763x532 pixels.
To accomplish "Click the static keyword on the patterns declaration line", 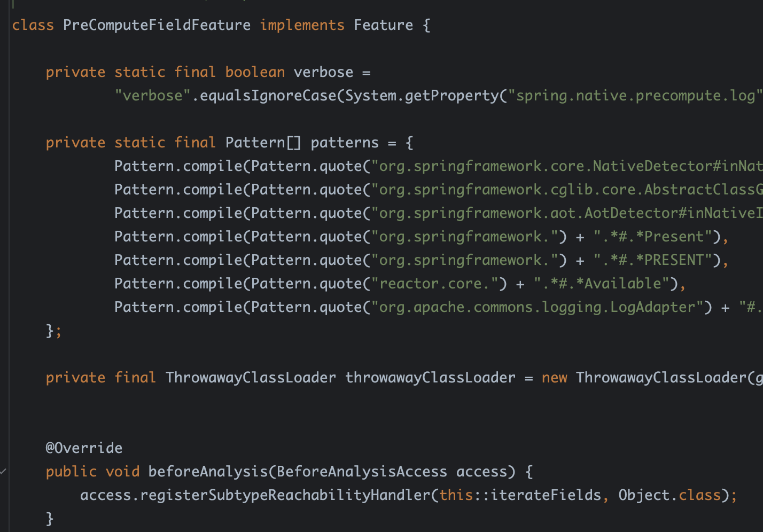I will tap(139, 143).
